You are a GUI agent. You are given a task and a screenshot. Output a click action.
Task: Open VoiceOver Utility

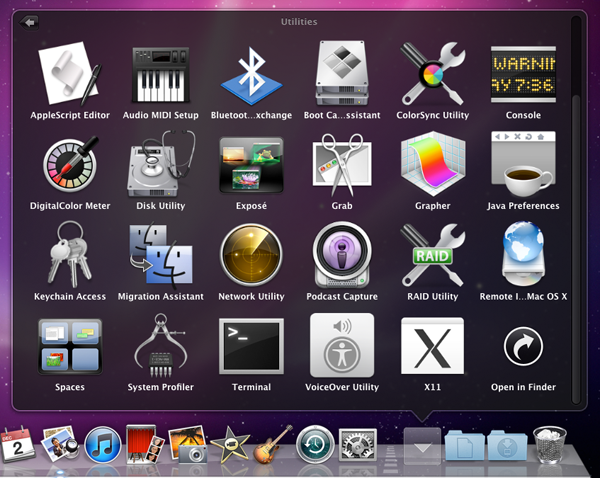pos(342,346)
